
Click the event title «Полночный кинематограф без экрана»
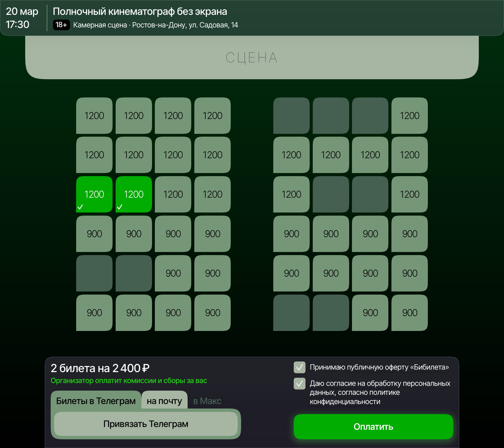[x=140, y=11]
